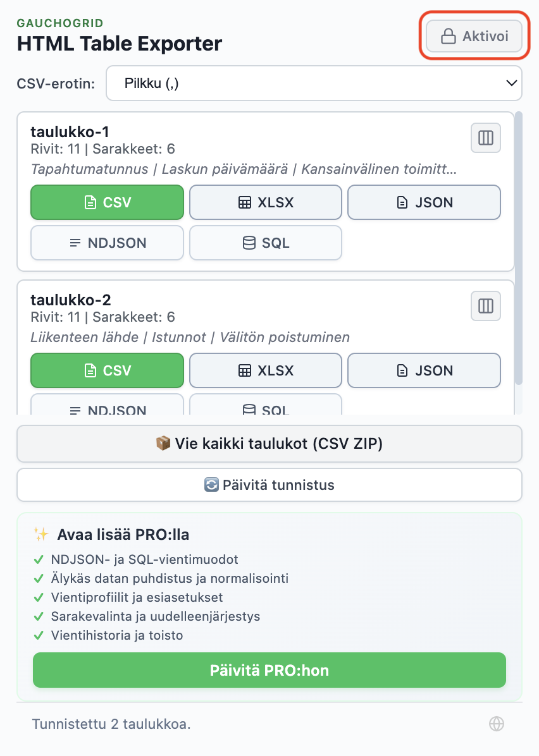Click Päivitä PRO:hon upgrade button
539x756 pixels.
pos(269,670)
